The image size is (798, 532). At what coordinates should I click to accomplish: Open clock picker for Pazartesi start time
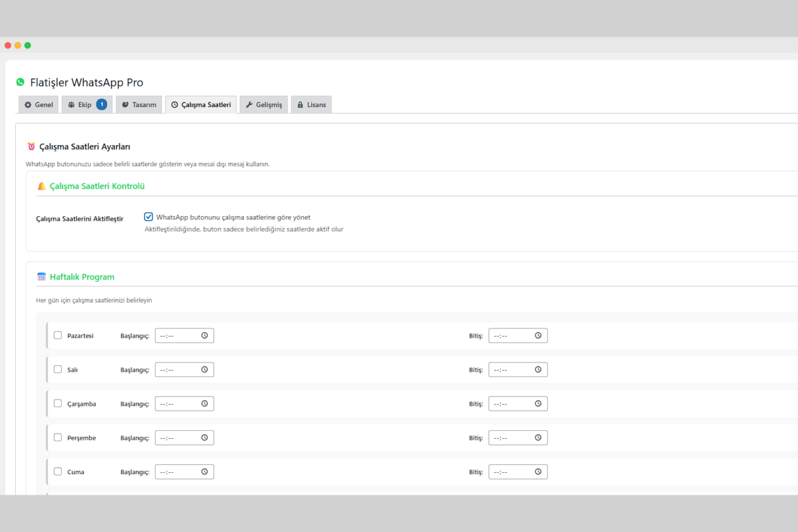pos(205,336)
